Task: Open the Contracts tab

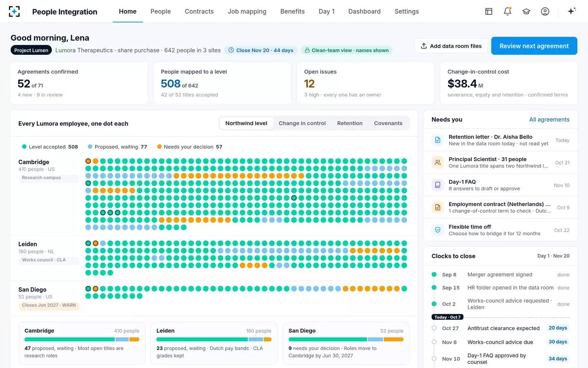Action: [x=199, y=11]
